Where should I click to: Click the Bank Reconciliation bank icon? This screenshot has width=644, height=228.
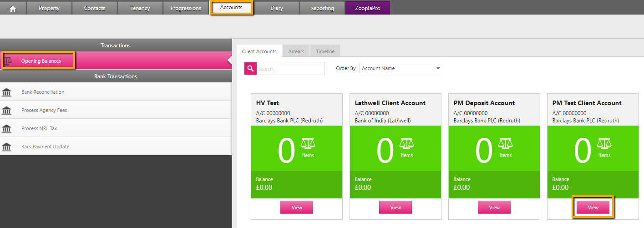click(6, 92)
